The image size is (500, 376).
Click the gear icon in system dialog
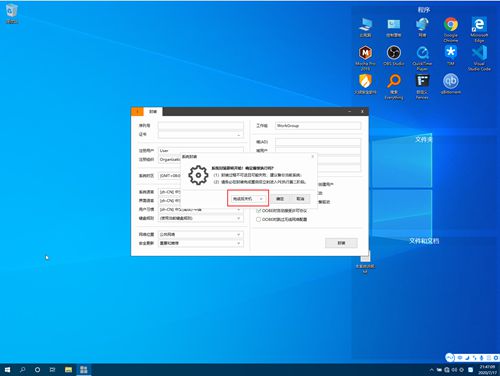click(x=198, y=175)
